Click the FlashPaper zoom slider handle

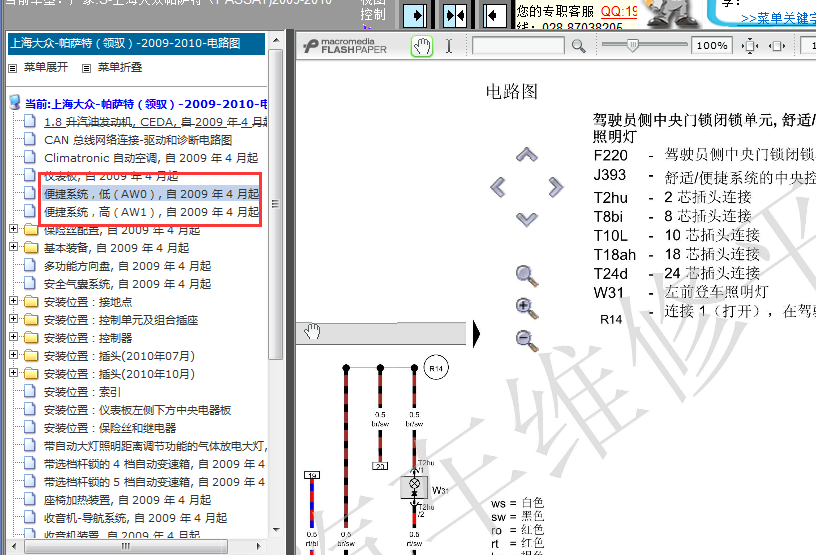632,45
